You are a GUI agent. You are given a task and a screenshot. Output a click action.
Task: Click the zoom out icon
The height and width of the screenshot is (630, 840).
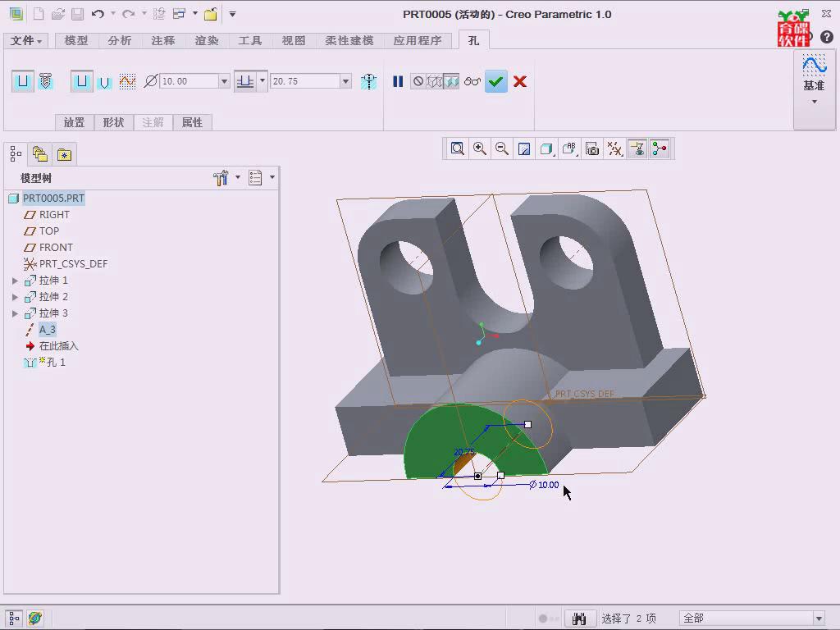pyautogui.click(x=502, y=149)
